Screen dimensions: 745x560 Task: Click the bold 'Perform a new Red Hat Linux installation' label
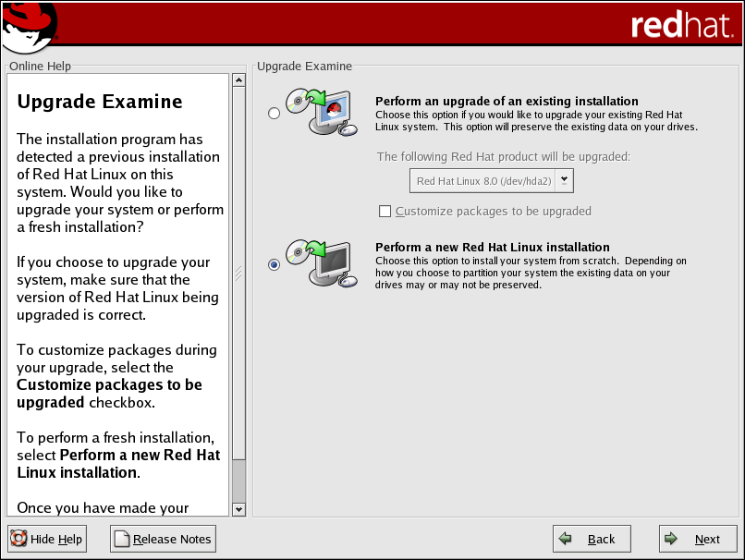click(x=492, y=247)
